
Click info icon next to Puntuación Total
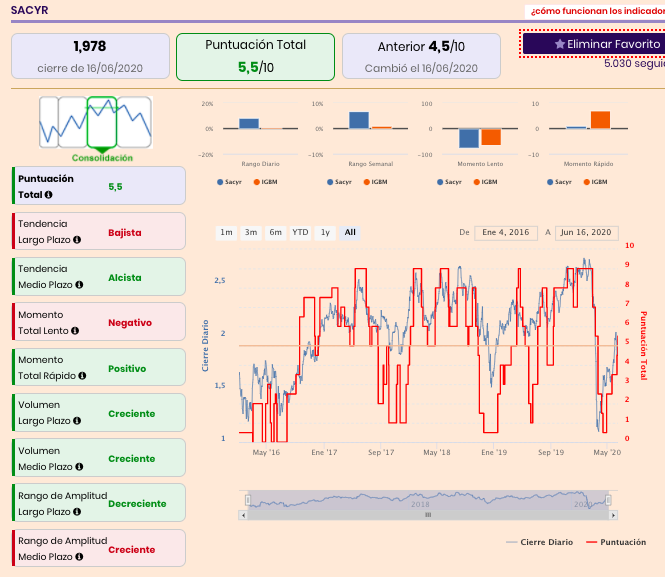(x=49, y=195)
